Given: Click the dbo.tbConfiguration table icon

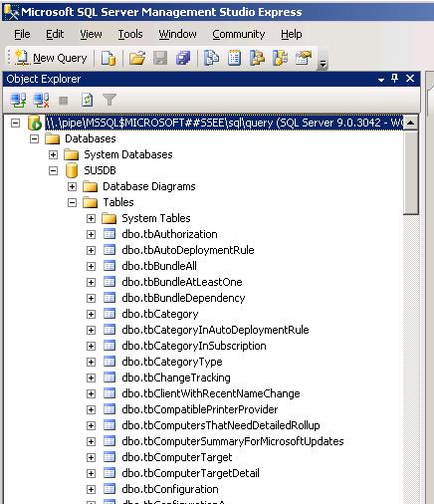Looking at the screenshot, I should click(109, 489).
